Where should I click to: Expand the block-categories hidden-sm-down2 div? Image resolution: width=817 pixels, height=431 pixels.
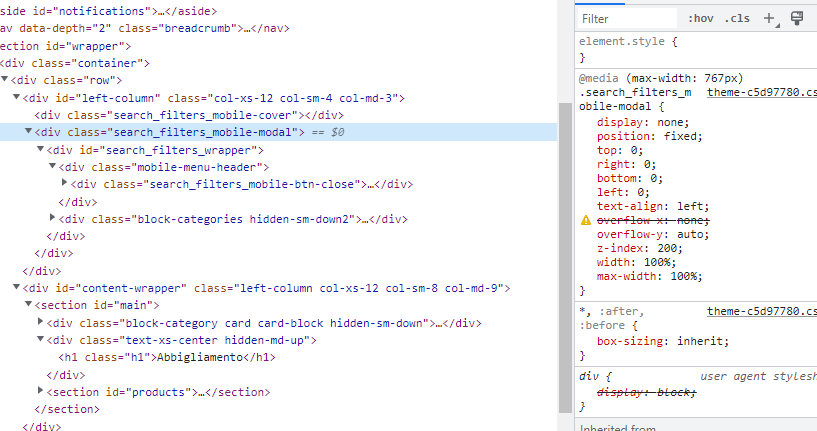click(53, 217)
